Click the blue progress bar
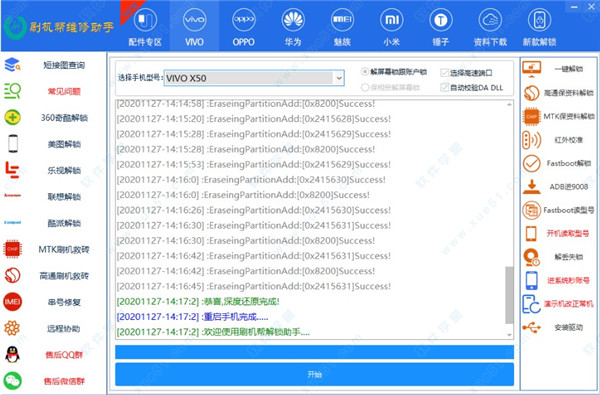The height and width of the screenshot is (395, 600). (315, 352)
